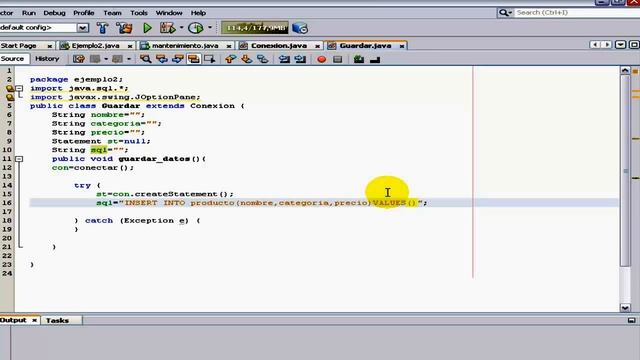Open the Help menu

click(198, 13)
